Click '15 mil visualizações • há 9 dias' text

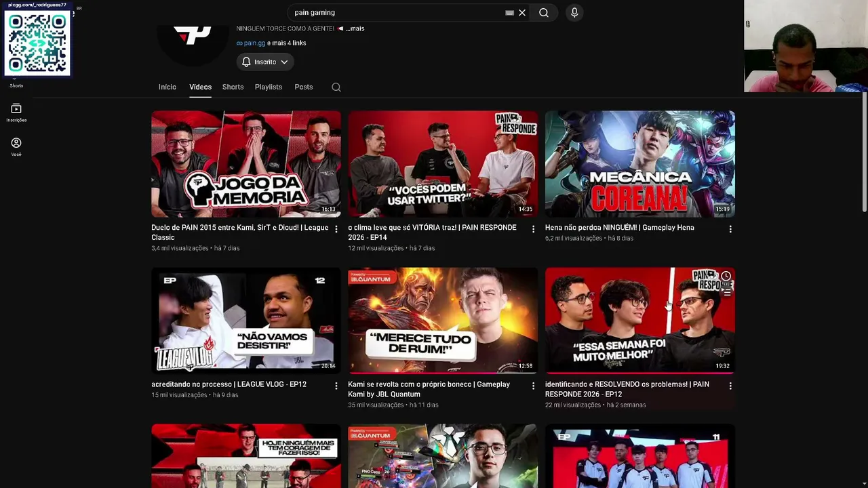tap(195, 395)
